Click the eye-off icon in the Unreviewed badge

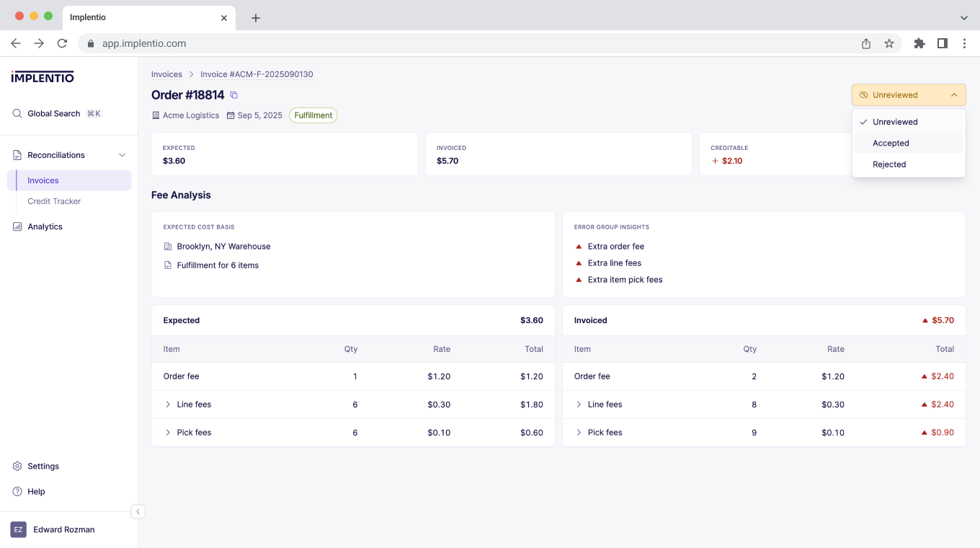point(864,94)
